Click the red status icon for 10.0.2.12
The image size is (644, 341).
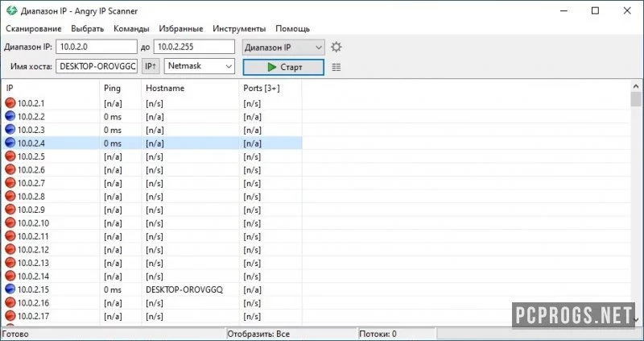(10, 249)
